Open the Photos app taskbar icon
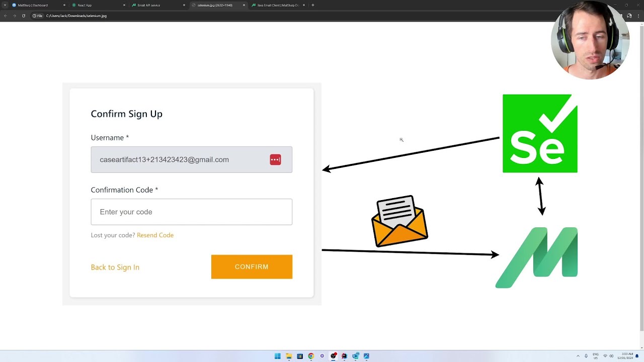 (x=366, y=356)
